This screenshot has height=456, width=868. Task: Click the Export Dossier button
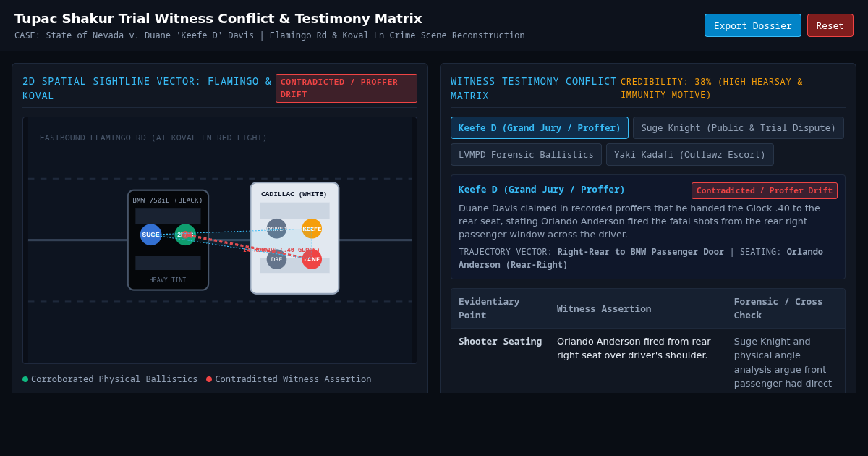coord(753,25)
